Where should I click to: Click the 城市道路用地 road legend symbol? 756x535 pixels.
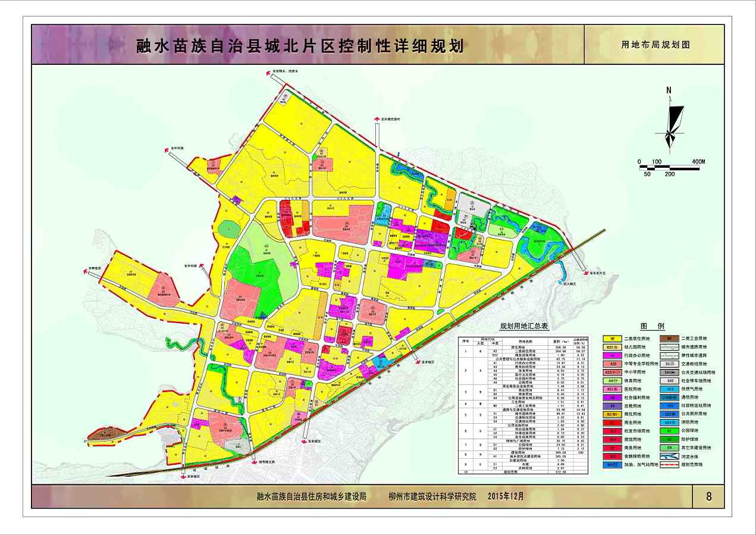[x=670, y=347]
